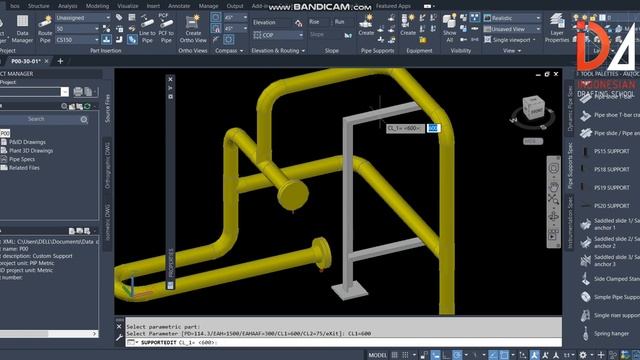Toggle polar tracking in status bar
The height and width of the screenshot is (360, 640).
tap(457, 355)
